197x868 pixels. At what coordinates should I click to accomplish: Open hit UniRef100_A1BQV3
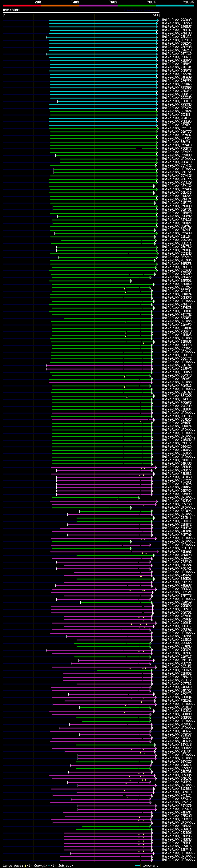click(177, 60)
